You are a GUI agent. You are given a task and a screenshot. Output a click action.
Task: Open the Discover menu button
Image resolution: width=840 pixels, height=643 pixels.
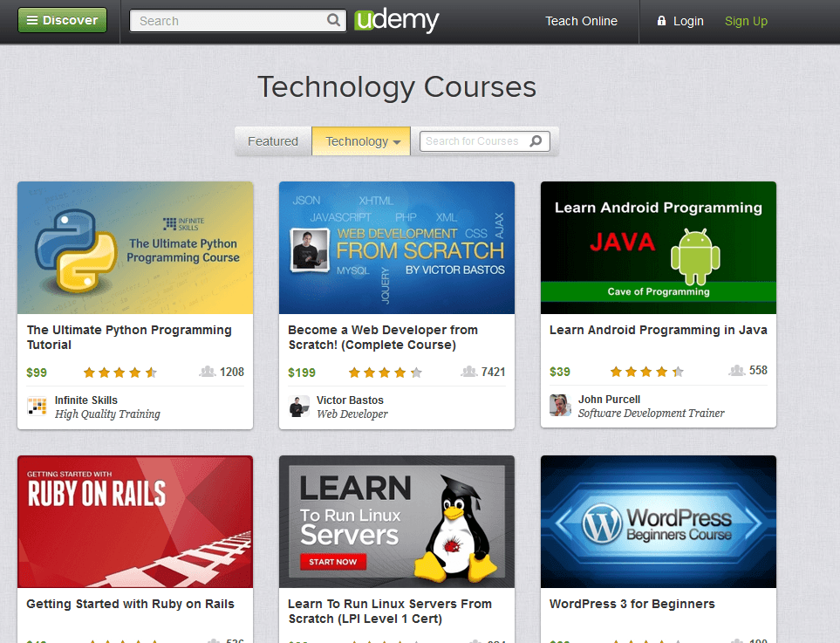click(62, 20)
